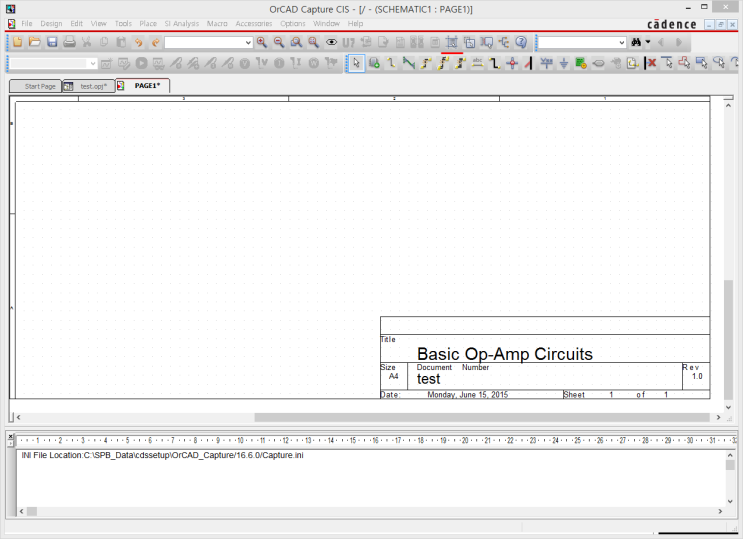Toggle snap to grid icon

coord(452,42)
